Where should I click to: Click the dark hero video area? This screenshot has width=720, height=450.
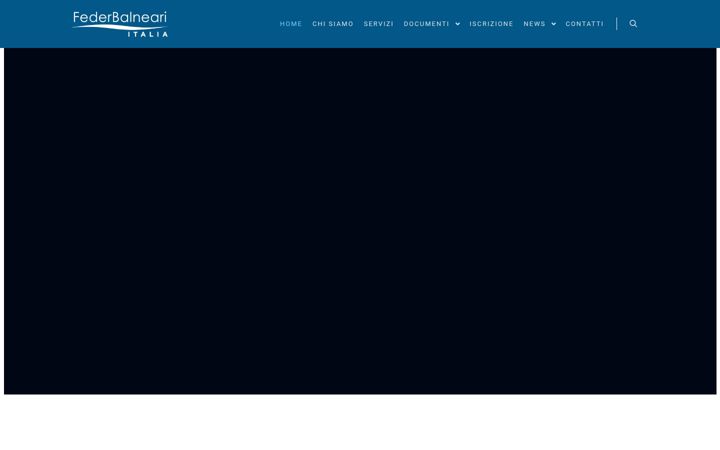point(360,221)
